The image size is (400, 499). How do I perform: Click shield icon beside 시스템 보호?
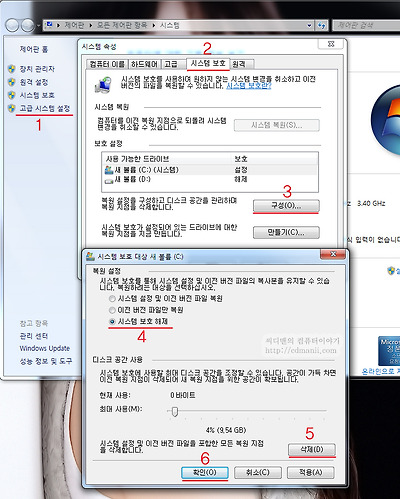pyautogui.click(x=12, y=95)
